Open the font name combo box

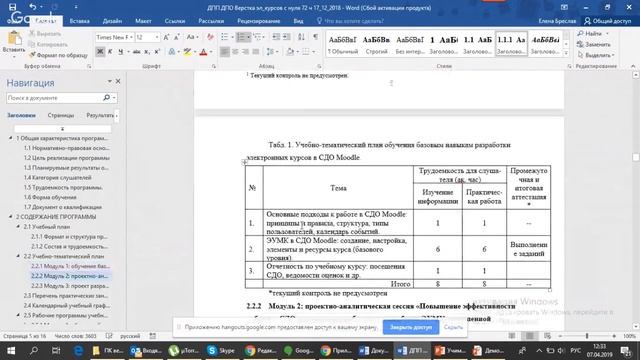(114, 38)
